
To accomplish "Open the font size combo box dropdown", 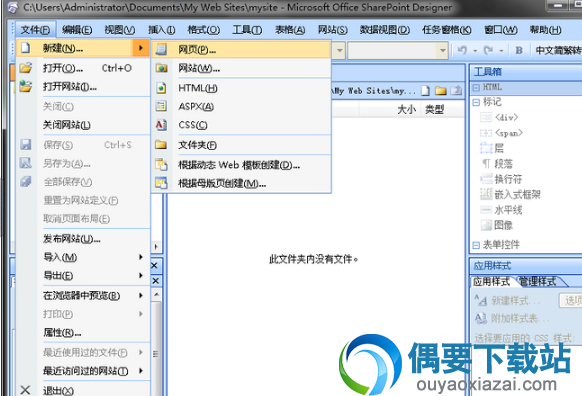I will 442,50.
